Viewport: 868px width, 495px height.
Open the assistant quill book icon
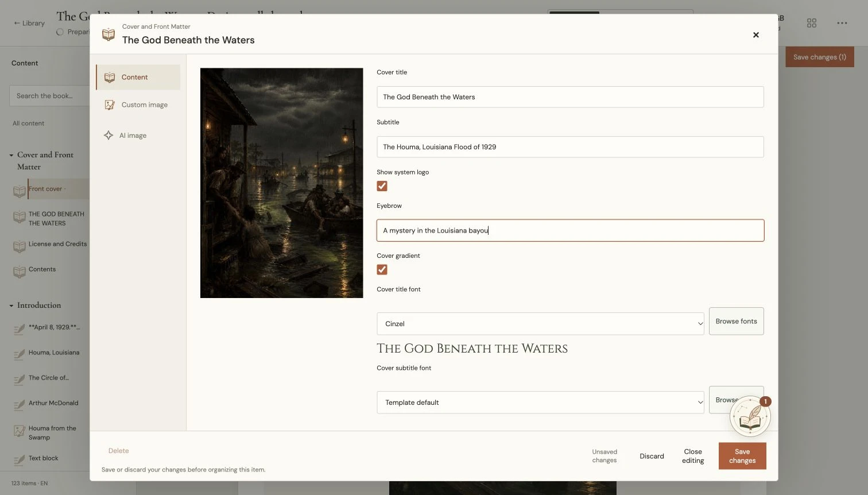[x=750, y=416]
